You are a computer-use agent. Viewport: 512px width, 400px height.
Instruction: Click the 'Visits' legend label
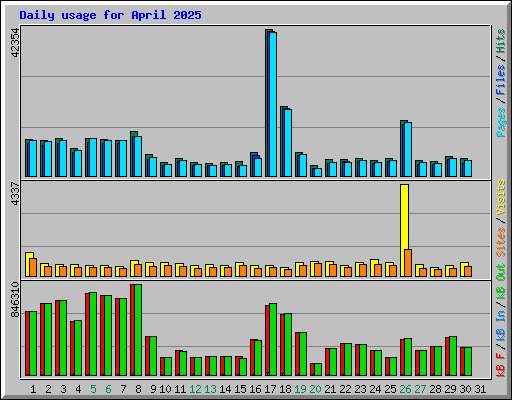(500, 197)
